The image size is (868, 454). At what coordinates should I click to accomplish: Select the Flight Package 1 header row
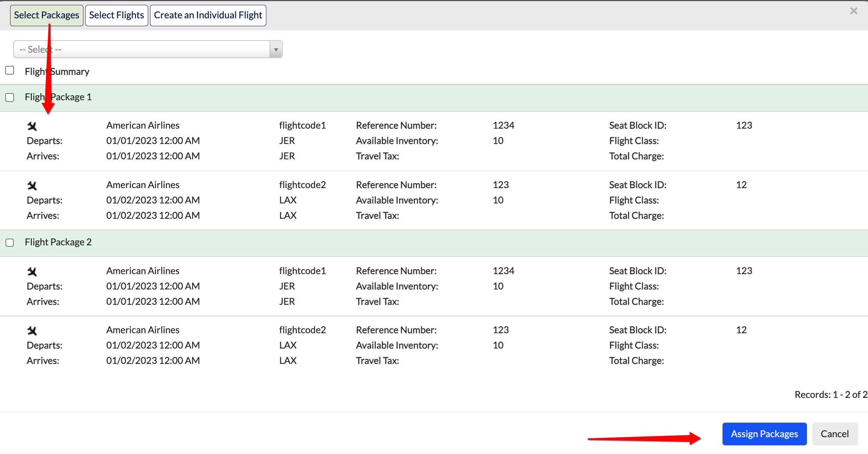coord(434,98)
